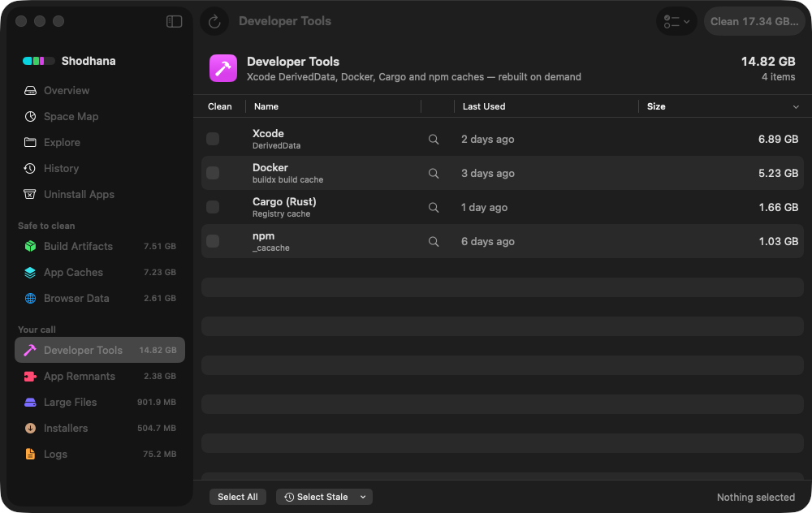Viewport: 812px width, 513px height.
Task: Click the large Developer Tools header icon
Action: coord(223,68)
